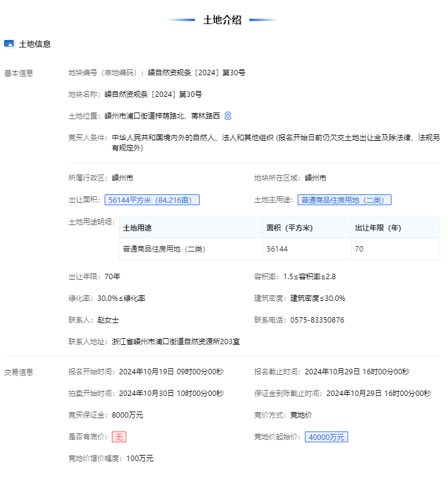Click the 面积（平方米） column header

289,228
